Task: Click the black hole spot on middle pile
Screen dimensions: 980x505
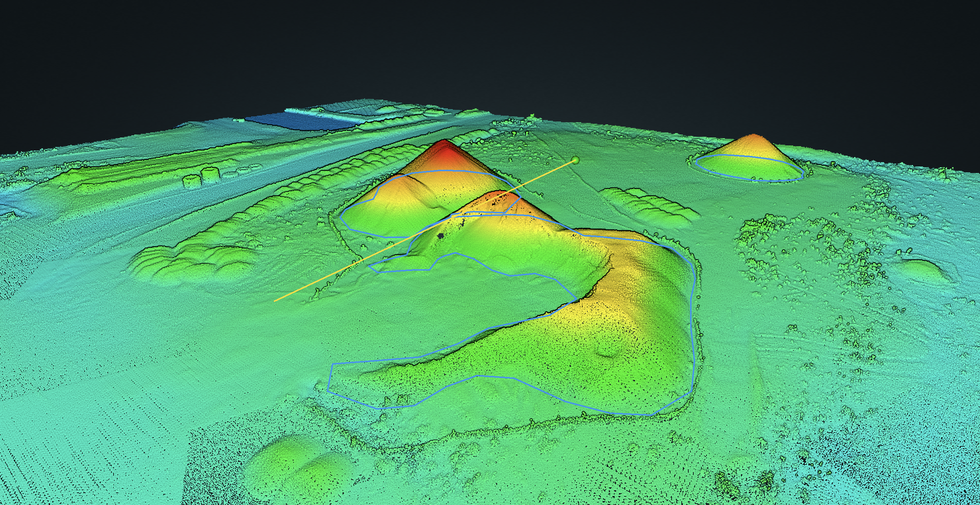Action: [x=441, y=236]
